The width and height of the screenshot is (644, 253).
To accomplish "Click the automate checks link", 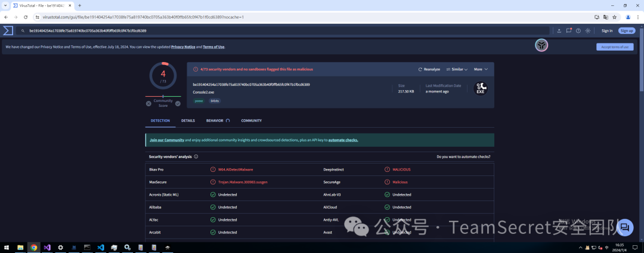I will click(343, 140).
